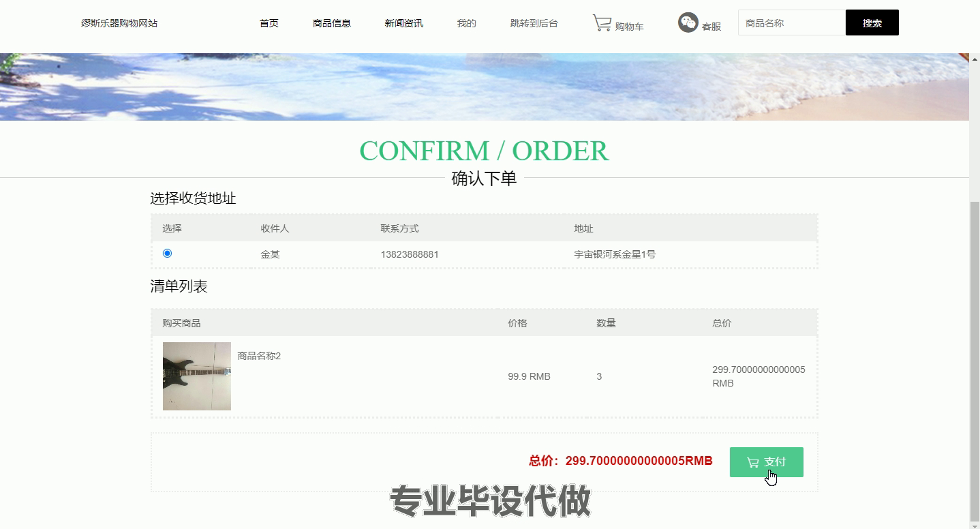This screenshot has width=980, height=529.
Task: Click the address 宇宙银河系金星1号
Action: coord(615,254)
